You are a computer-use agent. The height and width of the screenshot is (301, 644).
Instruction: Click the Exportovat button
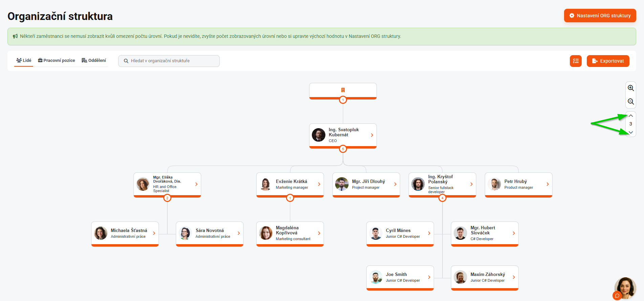[x=608, y=61]
